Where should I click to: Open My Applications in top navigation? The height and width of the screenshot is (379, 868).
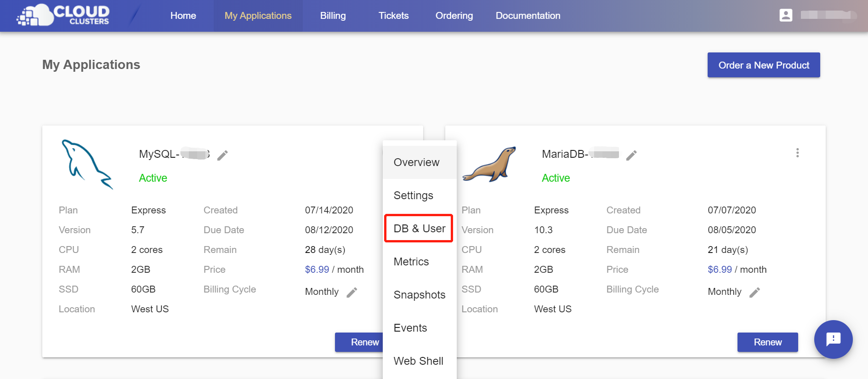[x=258, y=16]
